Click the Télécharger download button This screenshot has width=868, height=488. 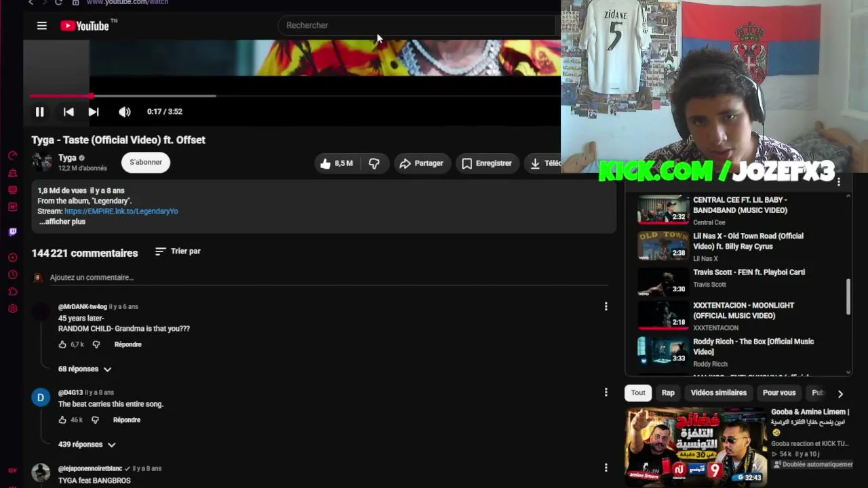coord(542,163)
